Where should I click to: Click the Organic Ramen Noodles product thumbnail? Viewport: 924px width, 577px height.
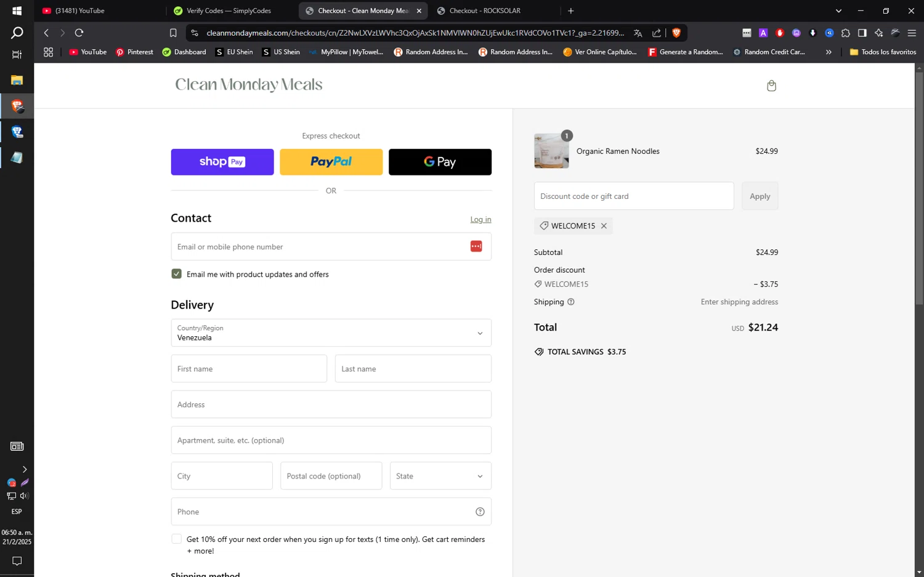(x=551, y=151)
